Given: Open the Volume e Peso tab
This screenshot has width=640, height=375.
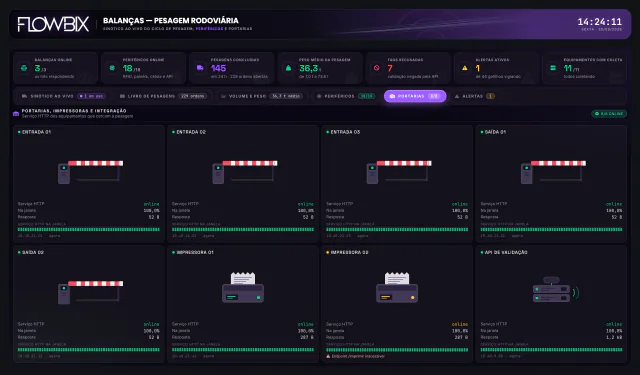Looking at the screenshot, I should pos(262,96).
